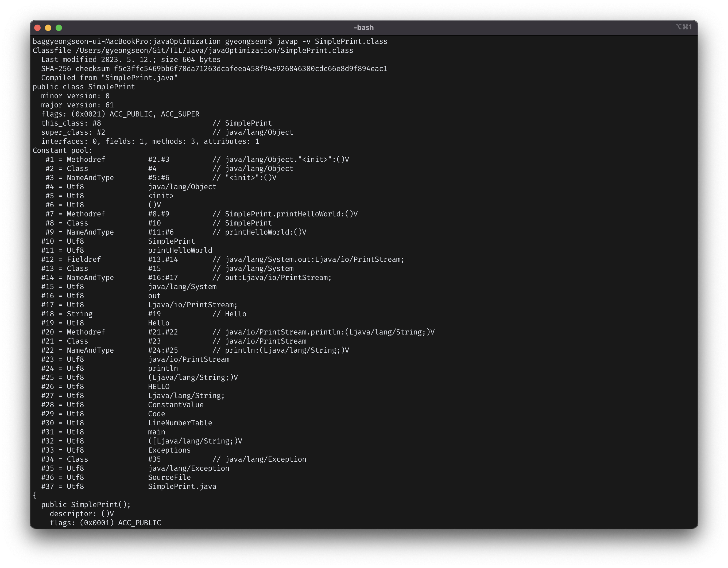Click the javap -v SimplePrint.class command
Viewport: 728px width, 568px height.
point(332,41)
